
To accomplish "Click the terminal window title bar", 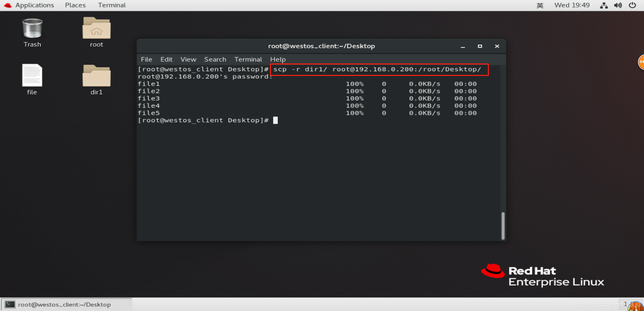I will pos(321,46).
